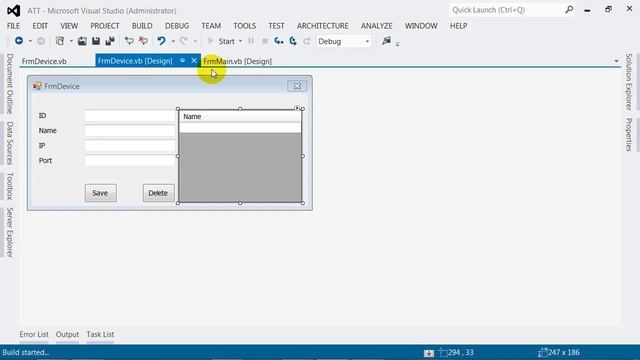Click the Name column header in the grid
640x360 pixels.
tap(240, 117)
